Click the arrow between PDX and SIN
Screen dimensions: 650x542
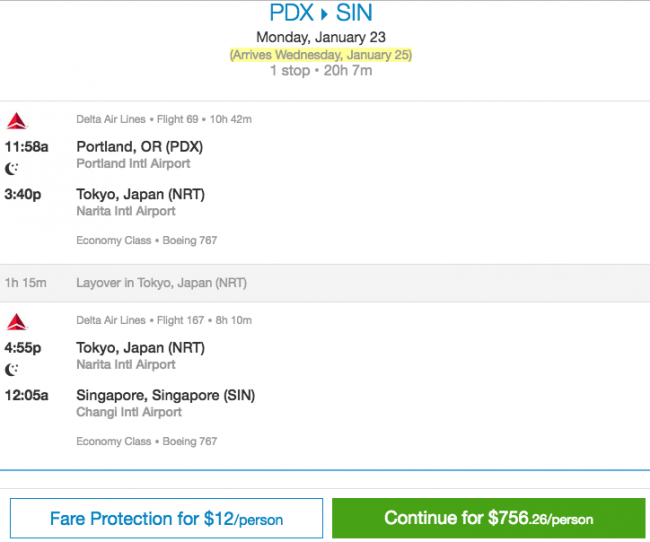pyautogui.click(x=324, y=14)
